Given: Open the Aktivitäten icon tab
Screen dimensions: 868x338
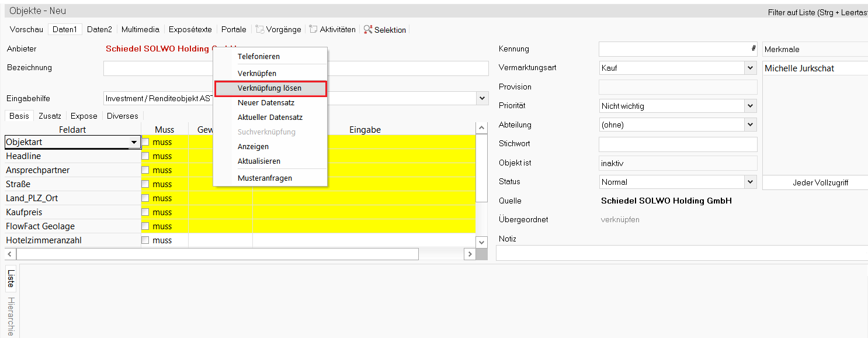Looking at the screenshot, I should click(332, 29).
